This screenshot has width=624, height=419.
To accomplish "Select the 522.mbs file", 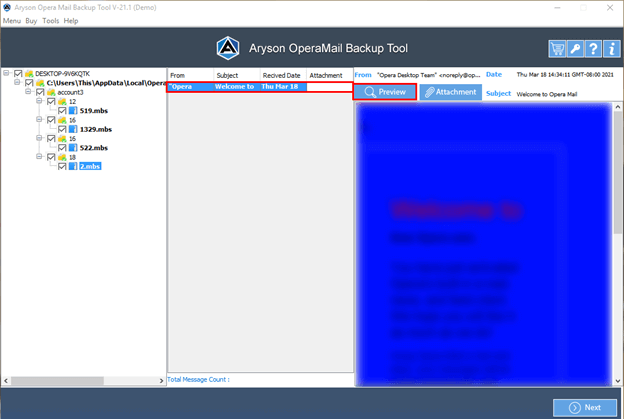I will pos(94,148).
